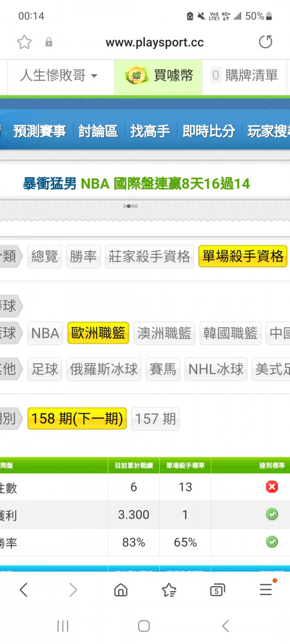Tap the 3.300 profit value
290x644 pixels.
(x=133, y=515)
